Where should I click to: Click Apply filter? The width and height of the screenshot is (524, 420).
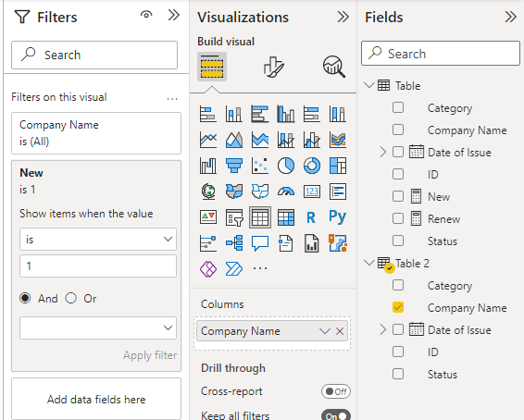(150, 355)
